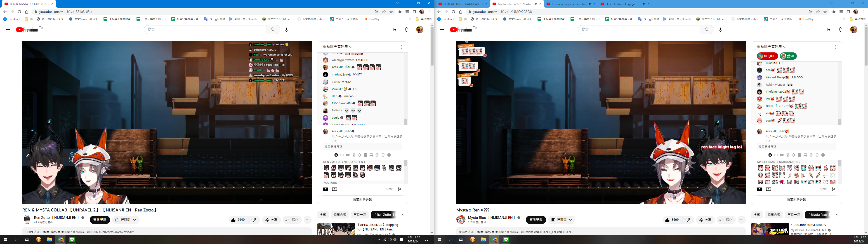Save the Ren Zotto video to a playlist

(292, 220)
